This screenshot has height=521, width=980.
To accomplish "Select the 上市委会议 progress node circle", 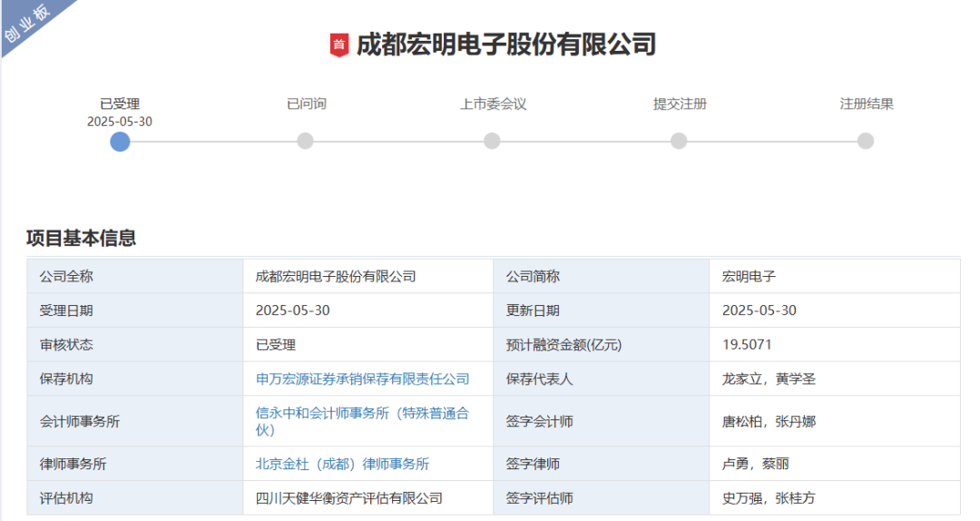I will (x=492, y=141).
